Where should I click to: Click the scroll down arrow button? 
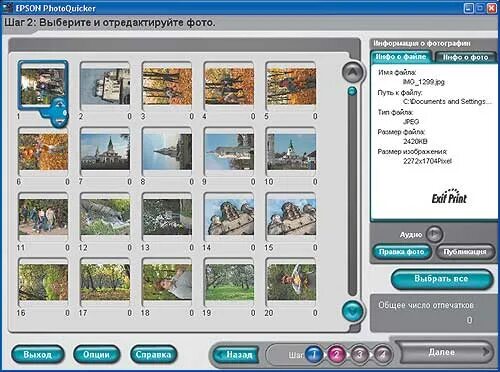tap(353, 311)
